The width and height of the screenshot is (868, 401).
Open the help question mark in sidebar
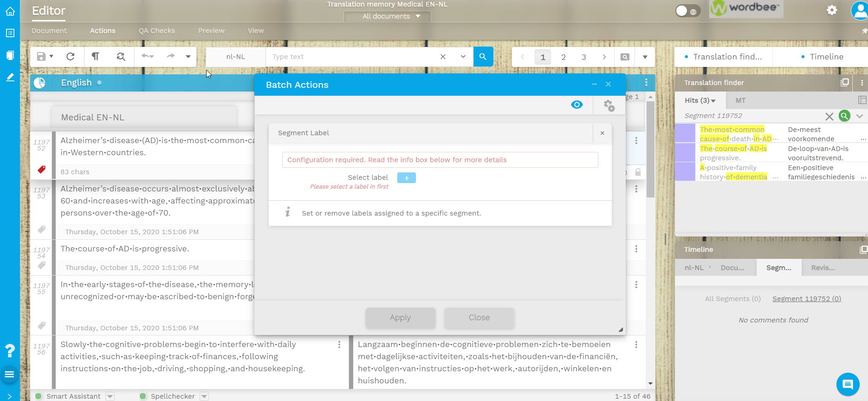click(x=10, y=350)
